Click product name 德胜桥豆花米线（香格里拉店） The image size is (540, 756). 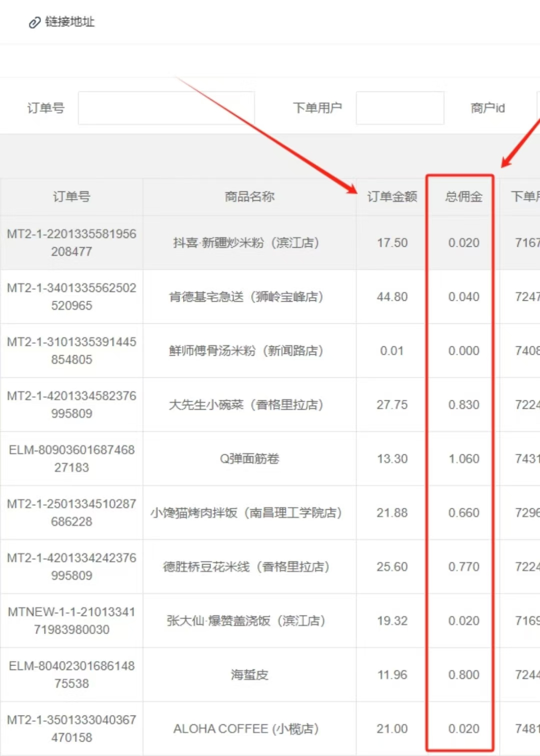[x=246, y=567]
